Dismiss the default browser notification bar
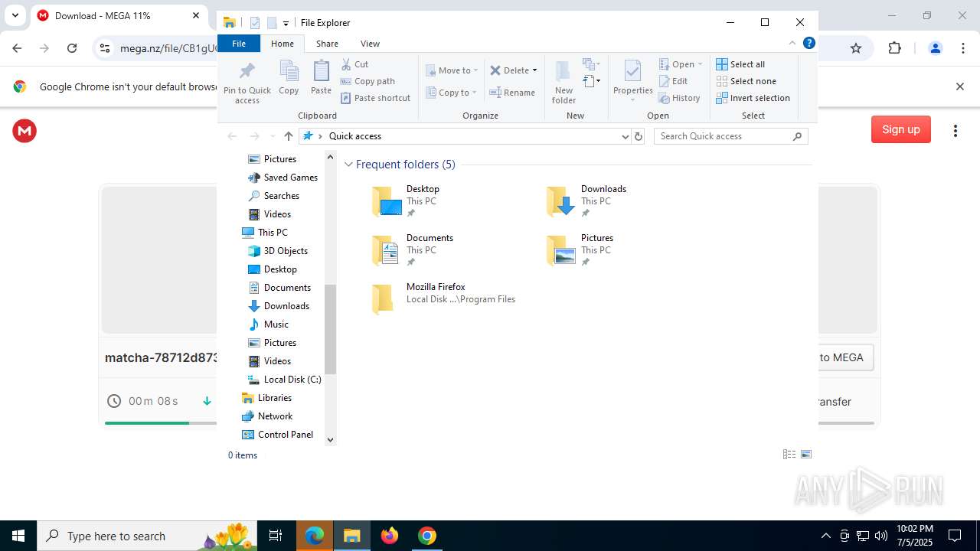 959,86
